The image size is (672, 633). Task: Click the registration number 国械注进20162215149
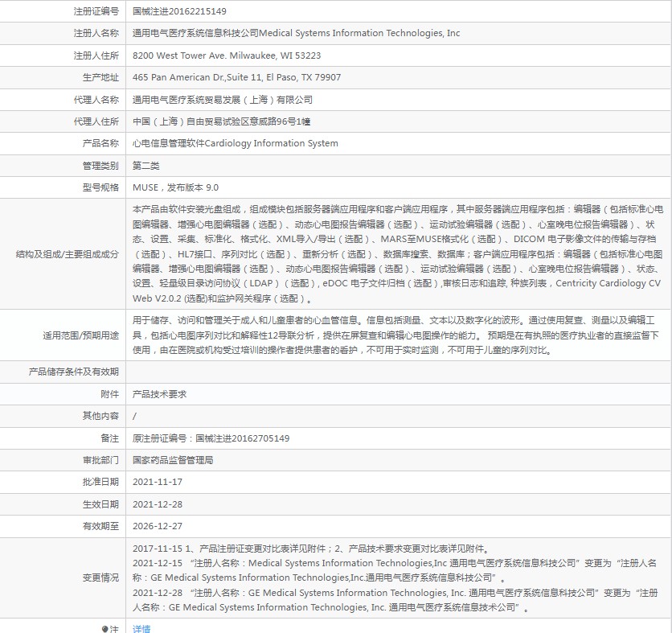(x=179, y=11)
